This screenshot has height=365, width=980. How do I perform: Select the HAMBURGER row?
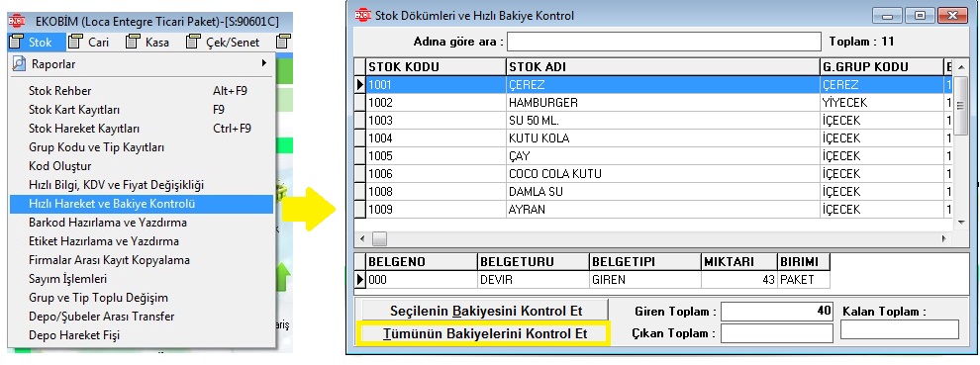click(654, 103)
